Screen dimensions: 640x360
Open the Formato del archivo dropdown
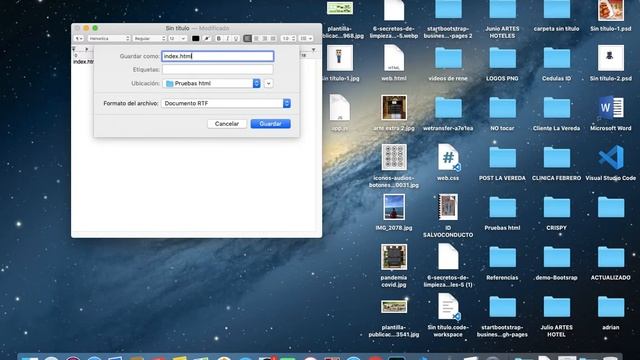[226, 103]
